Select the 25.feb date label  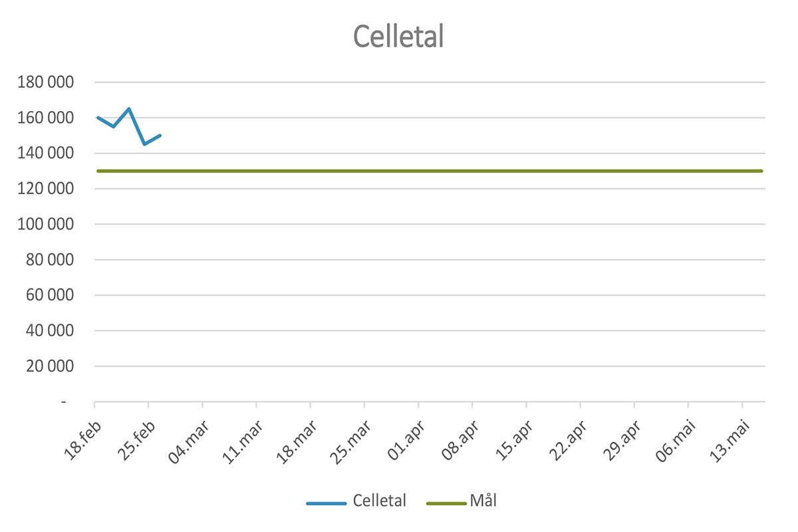137,439
